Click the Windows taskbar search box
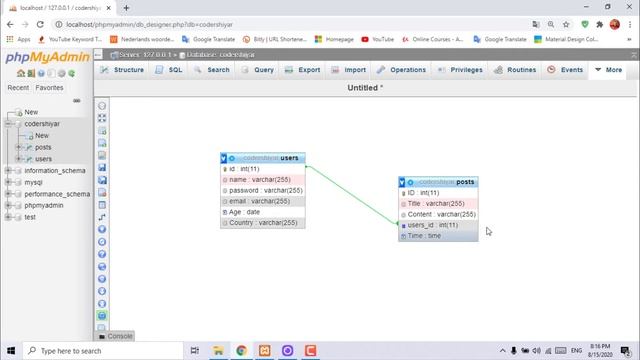 click(x=103, y=351)
